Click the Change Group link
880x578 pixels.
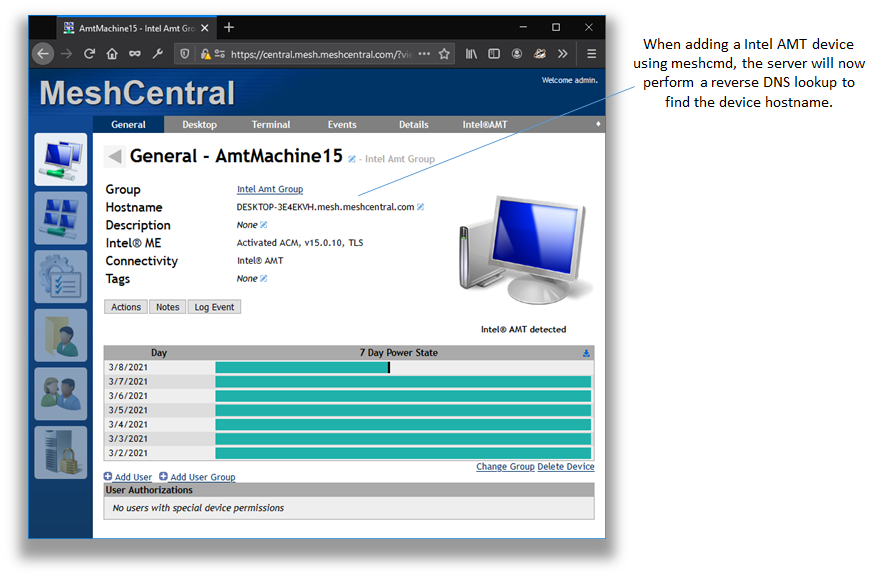coord(505,466)
